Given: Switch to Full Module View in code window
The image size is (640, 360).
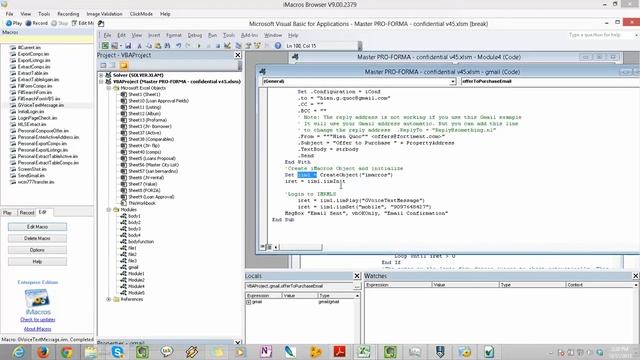Looking at the screenshot, I should point(269,247).
